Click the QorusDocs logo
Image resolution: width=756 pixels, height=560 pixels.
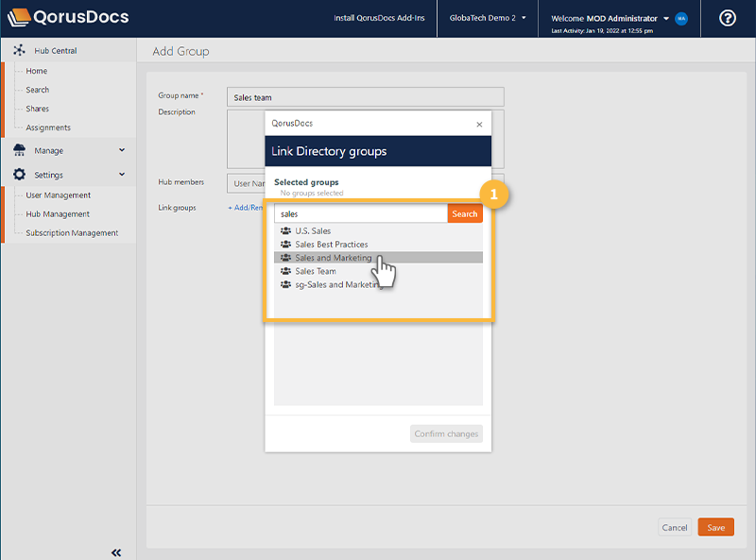(x=68, y=17)
